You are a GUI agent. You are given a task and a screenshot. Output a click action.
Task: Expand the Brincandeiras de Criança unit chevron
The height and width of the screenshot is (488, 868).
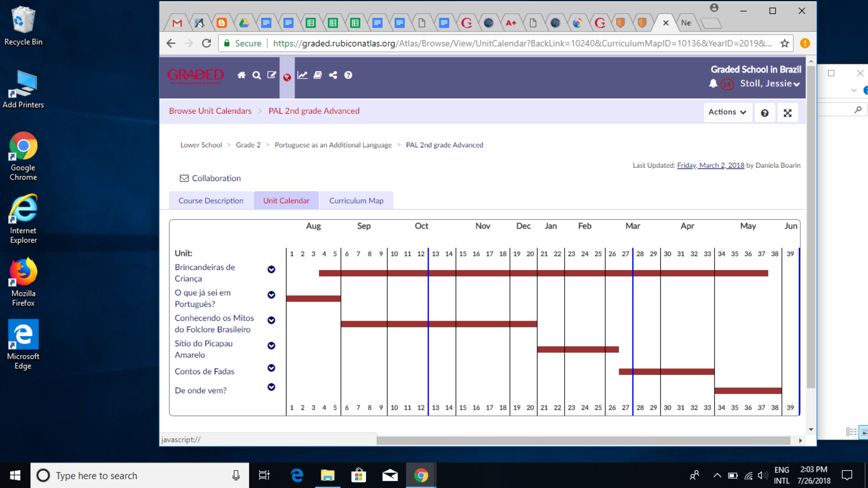[271, 270]
